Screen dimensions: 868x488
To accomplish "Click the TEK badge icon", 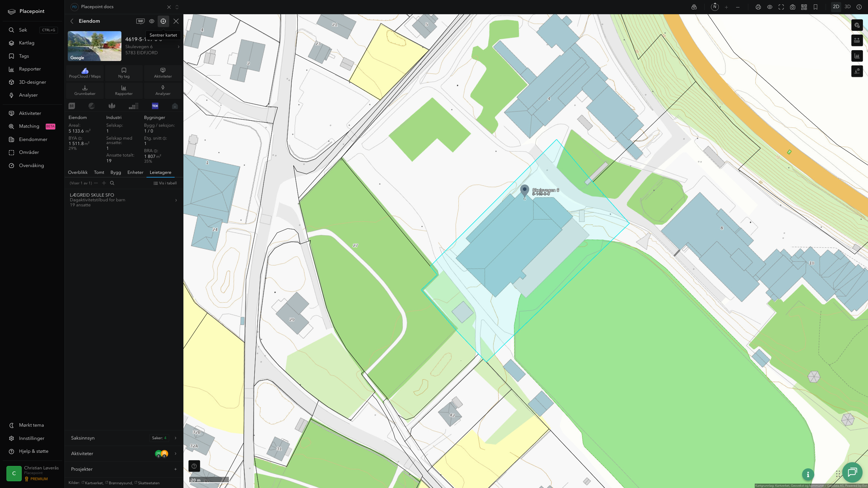I will (x=155, y=106).
